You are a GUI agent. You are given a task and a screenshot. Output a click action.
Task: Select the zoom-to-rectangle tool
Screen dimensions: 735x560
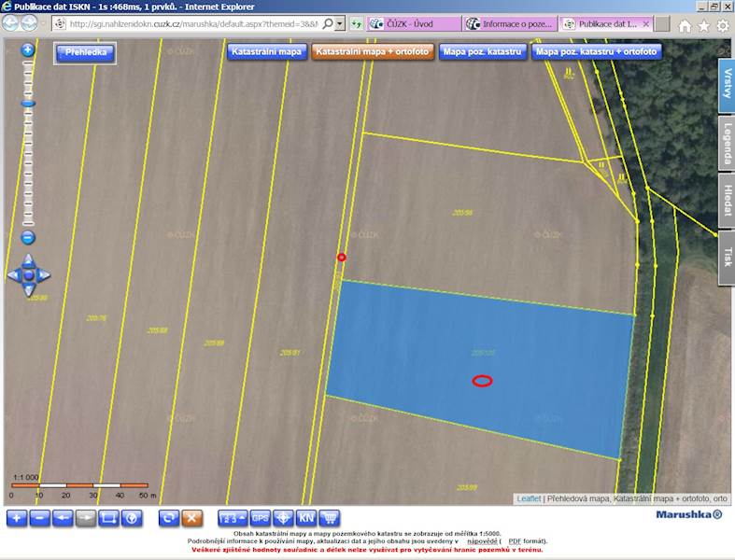108,518
